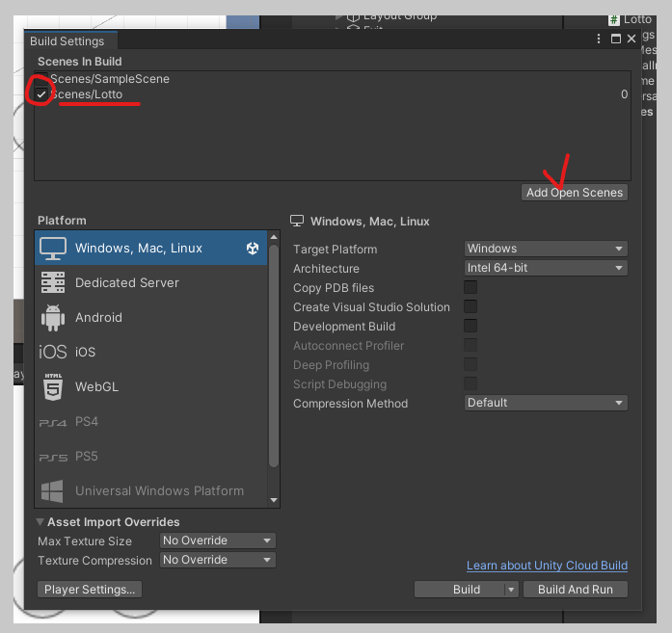Screen dimensions: 672x633
Task: Click the platform list scrollbar thumb
Action: click(x=274, y=356)
